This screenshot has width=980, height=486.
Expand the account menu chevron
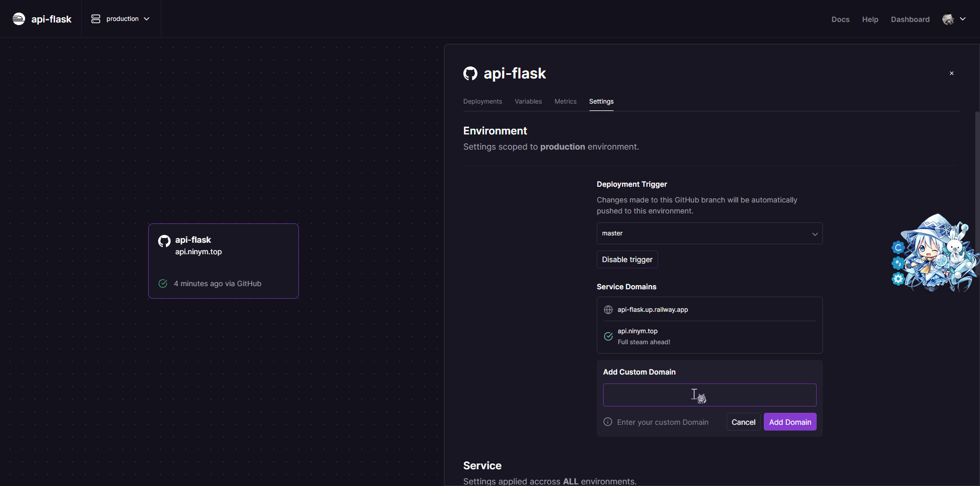coord(963,19)
